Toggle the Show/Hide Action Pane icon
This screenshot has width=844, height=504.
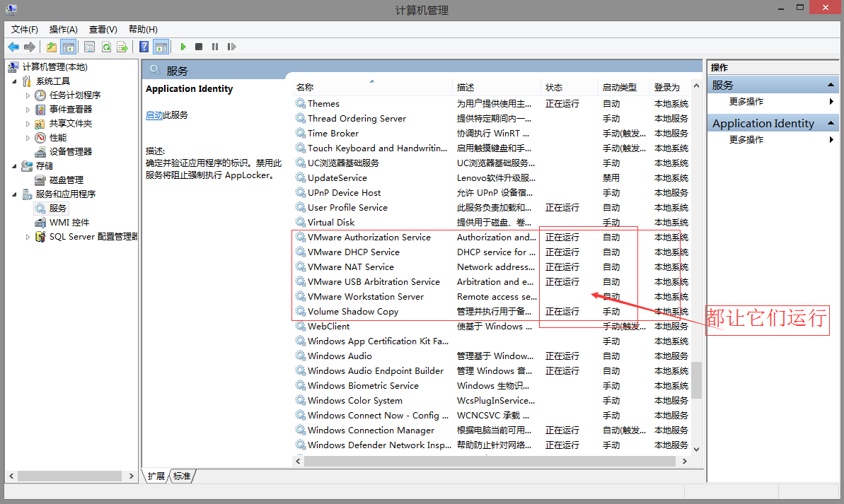click(161, 47)
